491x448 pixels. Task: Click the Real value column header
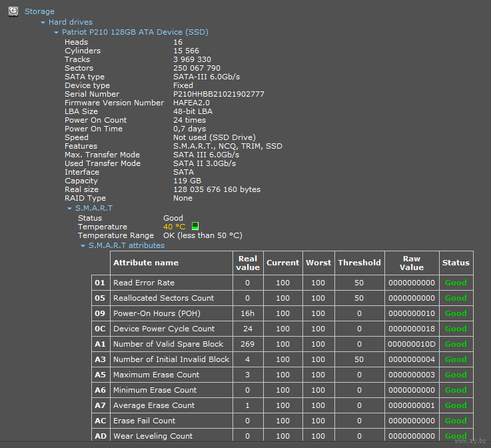[x=247, y=263]
